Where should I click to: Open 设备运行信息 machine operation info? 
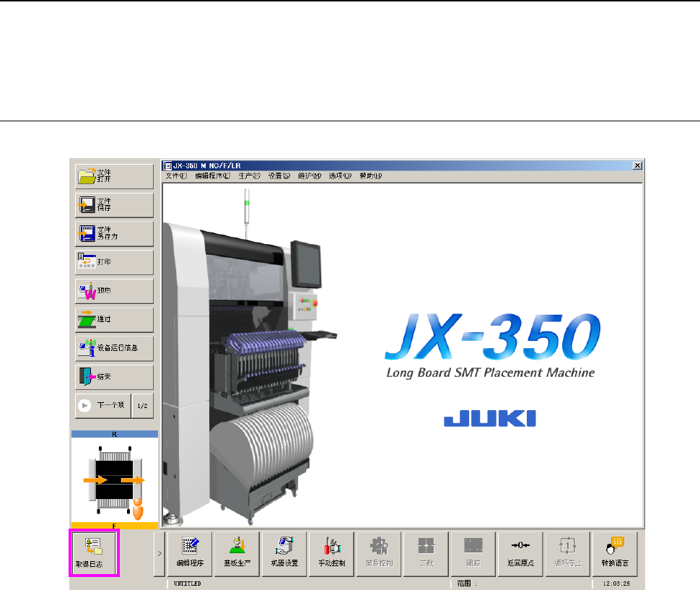point(114,348)
